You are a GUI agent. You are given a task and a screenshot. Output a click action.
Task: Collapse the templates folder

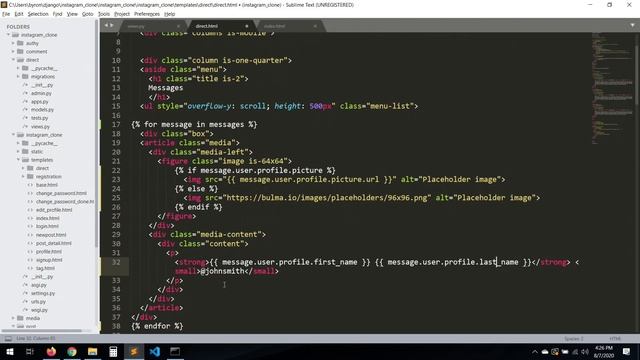point(18,160)
